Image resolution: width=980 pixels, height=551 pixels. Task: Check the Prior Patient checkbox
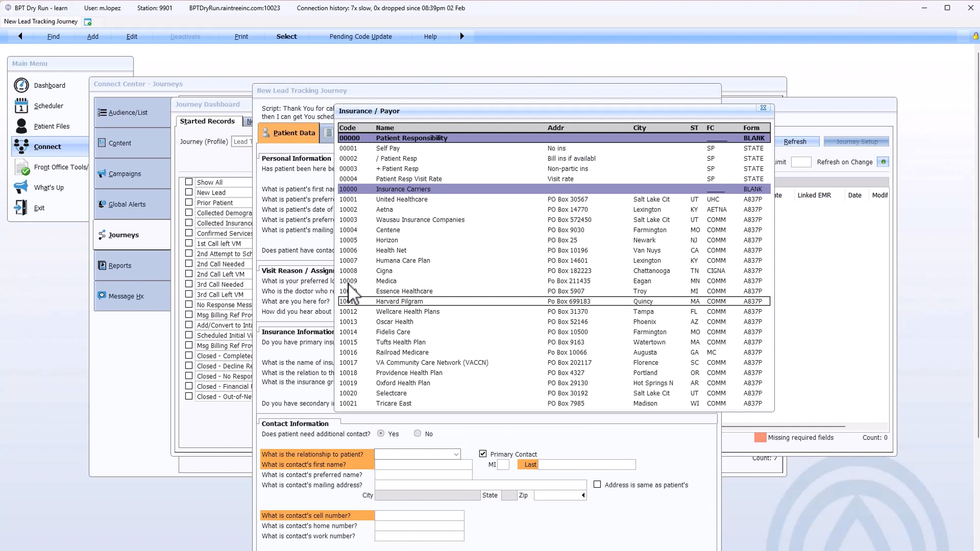tap(189, 202)
